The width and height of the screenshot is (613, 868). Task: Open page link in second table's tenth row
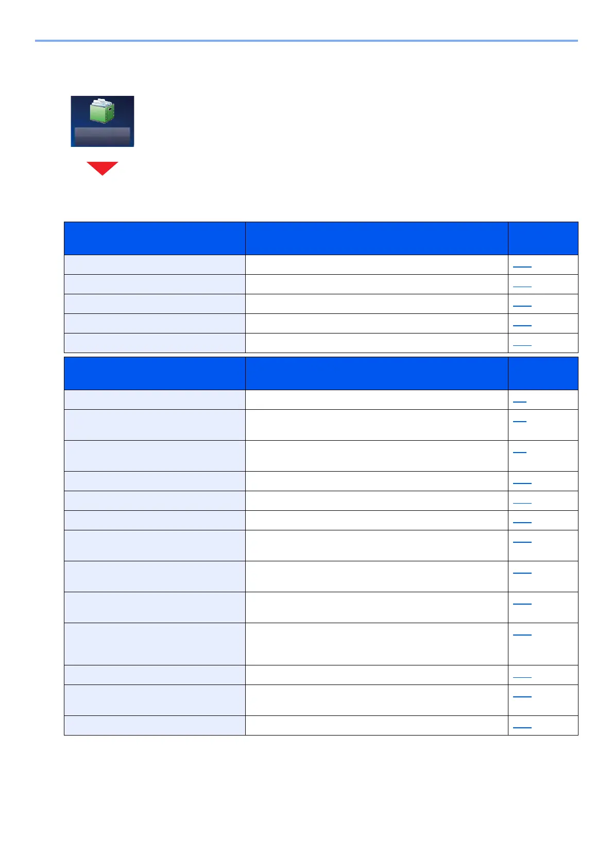point(522,633)
